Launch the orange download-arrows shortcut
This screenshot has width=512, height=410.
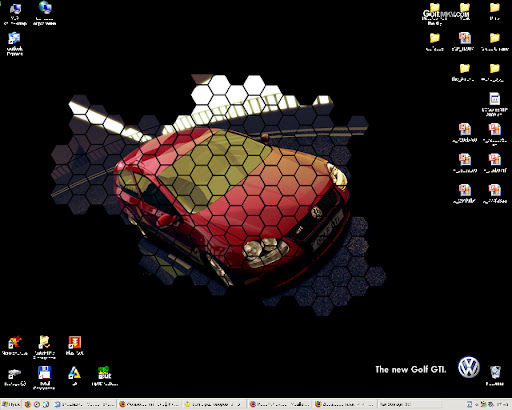click(x=74, y=345)
